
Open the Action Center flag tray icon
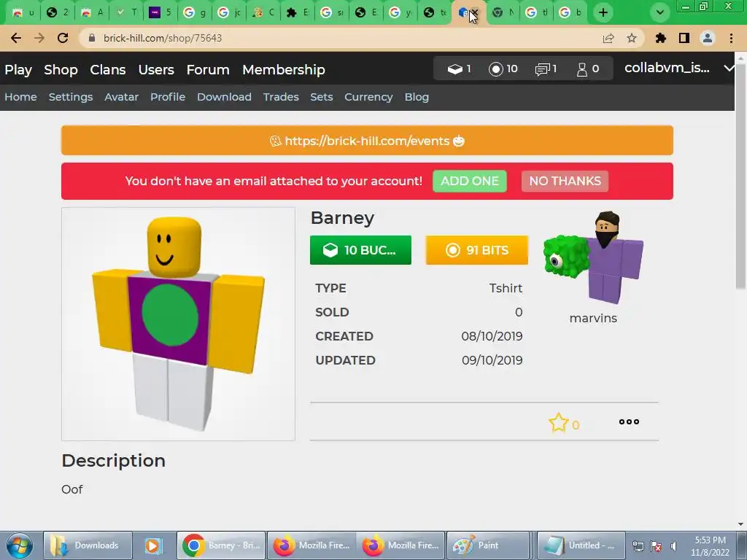[x=656, y=546]
